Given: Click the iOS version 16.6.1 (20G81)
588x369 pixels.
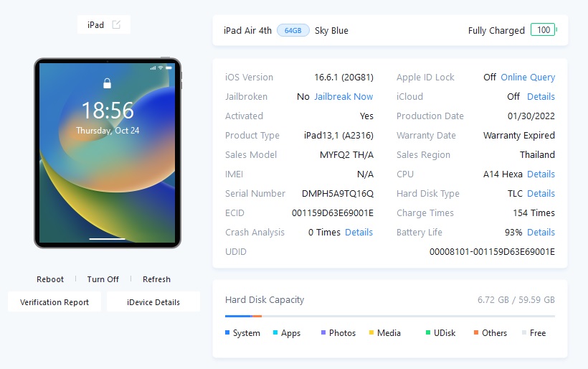Looking at the screenshot, I should pyautogui.click(x=344, y=78).
